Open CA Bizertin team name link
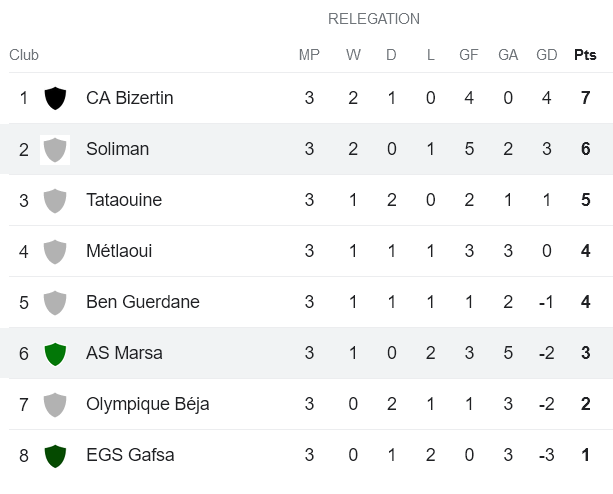The width and height of the screenshot is (613, 494). 129,98
